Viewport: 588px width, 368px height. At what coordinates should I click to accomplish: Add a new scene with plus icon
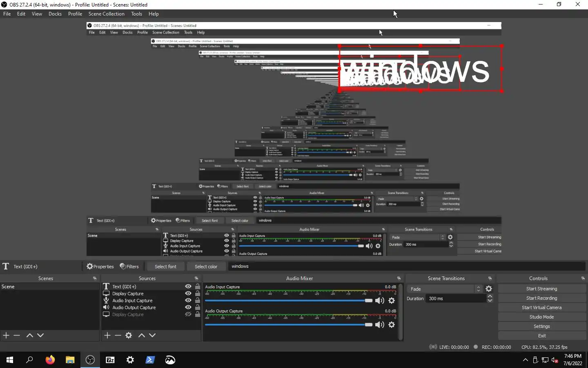tap(6, 335)
